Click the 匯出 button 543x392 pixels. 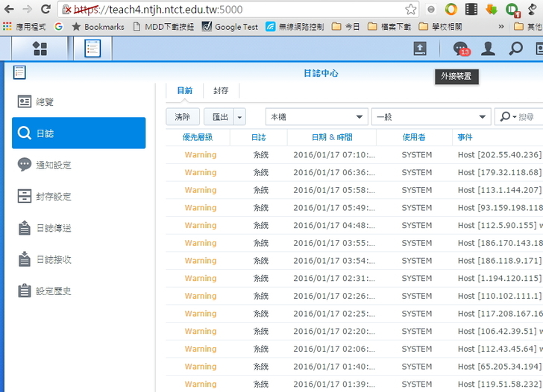[219, 117]
